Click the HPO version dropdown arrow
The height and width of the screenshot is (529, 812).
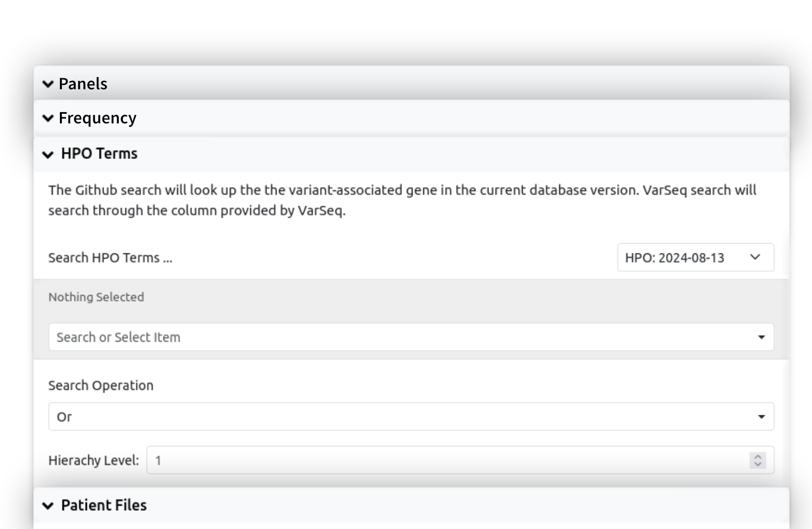coord(755,257)
